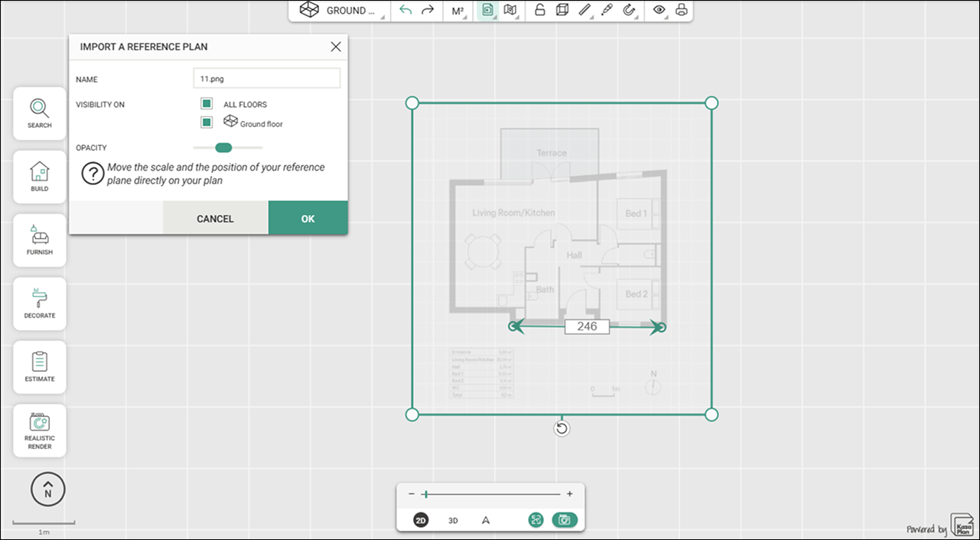Zoom out with the minus button

point(412,494)
